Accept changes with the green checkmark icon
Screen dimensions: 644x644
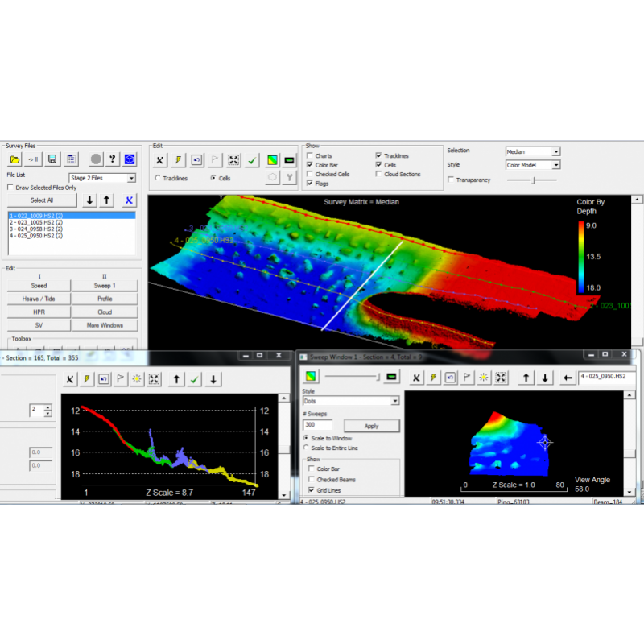[251, 161]
